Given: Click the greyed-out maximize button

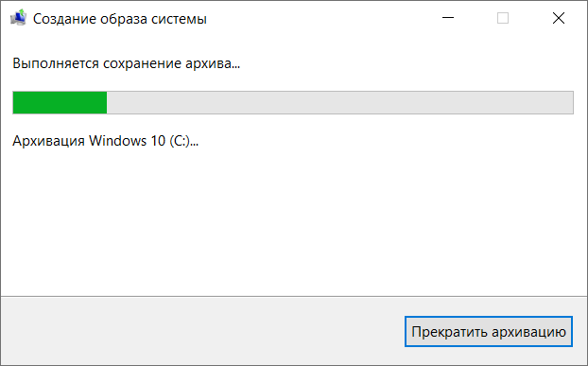Looking at the screenshot, I should point(503,18).
